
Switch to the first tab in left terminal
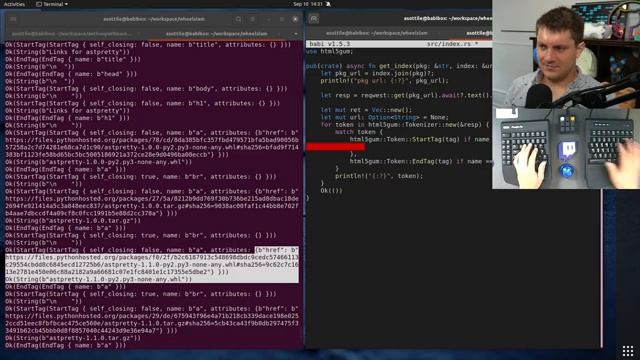[x=71, y=33]
